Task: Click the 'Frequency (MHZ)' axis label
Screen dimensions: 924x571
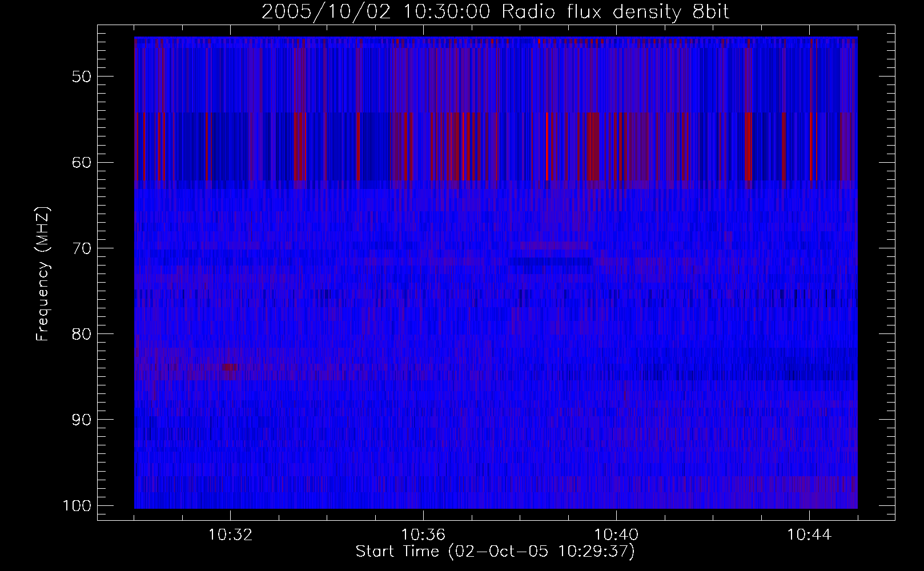Action: (43, 274)
